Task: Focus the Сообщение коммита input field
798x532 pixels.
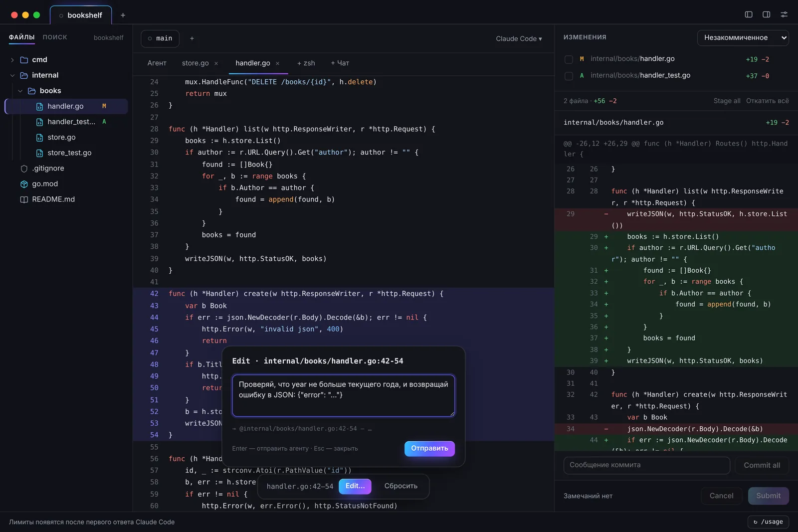Action: click(x=647, y=465)
